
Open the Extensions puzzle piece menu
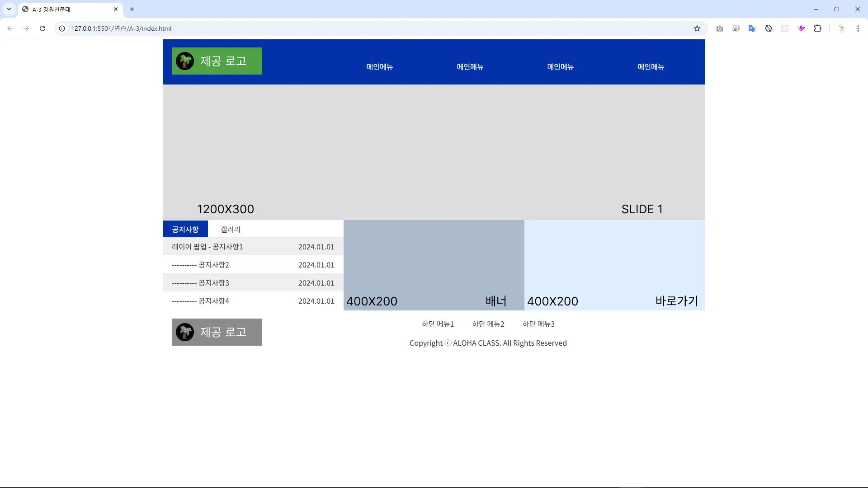click(x=817, y=28)
